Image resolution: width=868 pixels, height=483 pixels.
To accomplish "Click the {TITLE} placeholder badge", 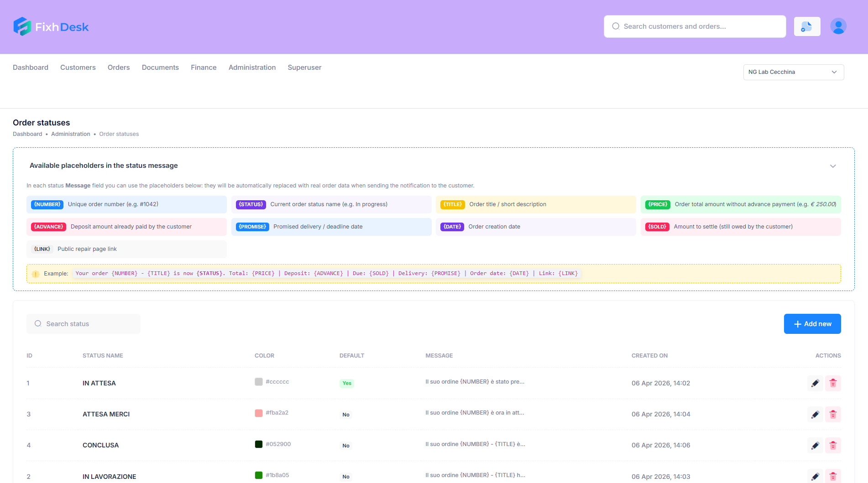I will point(453,204).
